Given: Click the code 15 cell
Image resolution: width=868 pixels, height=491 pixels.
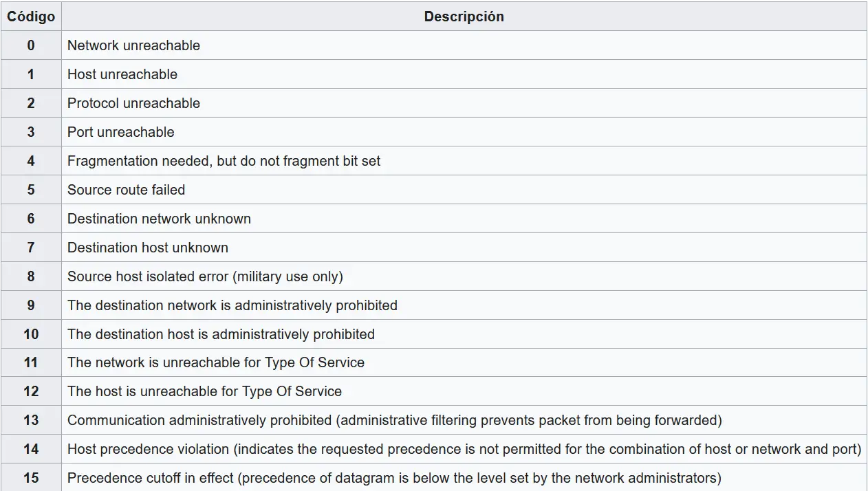Looking at the screenshot, I should (31, 478).
